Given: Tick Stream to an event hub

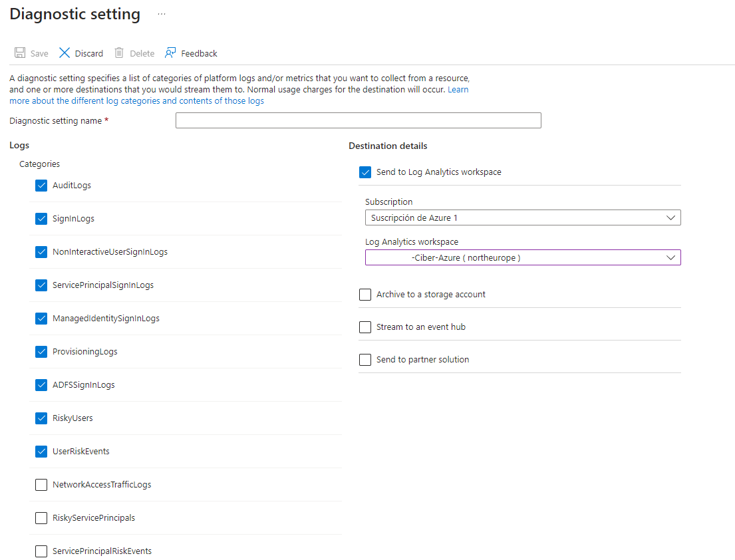Looking at the screenshot, I should (365, 327).
